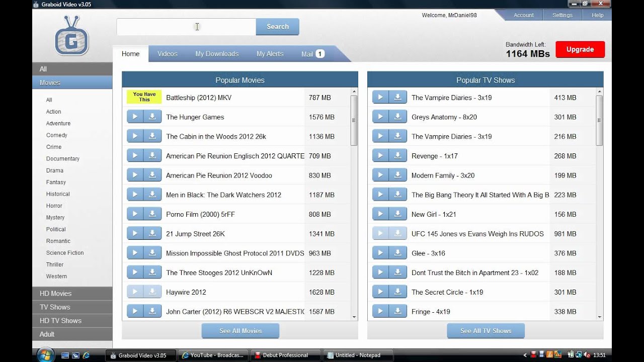Expand the TV Shows sidebar section
The height and width of the screenshot is (362, 644).
[72, 307]
